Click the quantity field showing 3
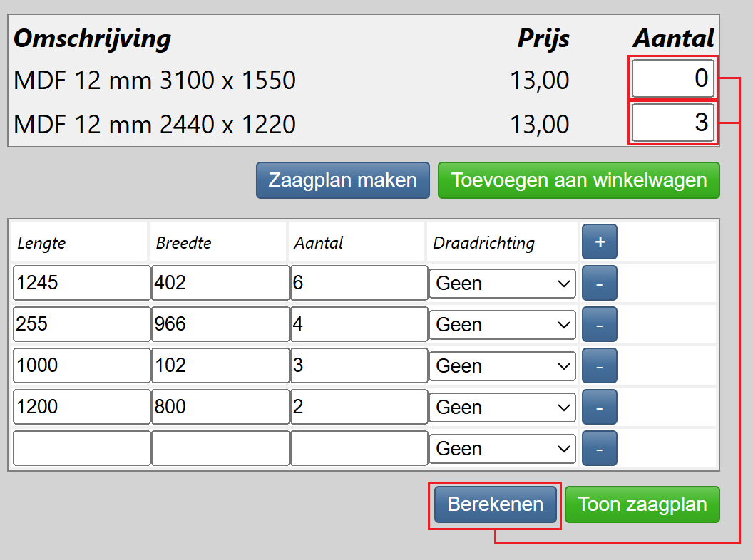 click(672, 123)
